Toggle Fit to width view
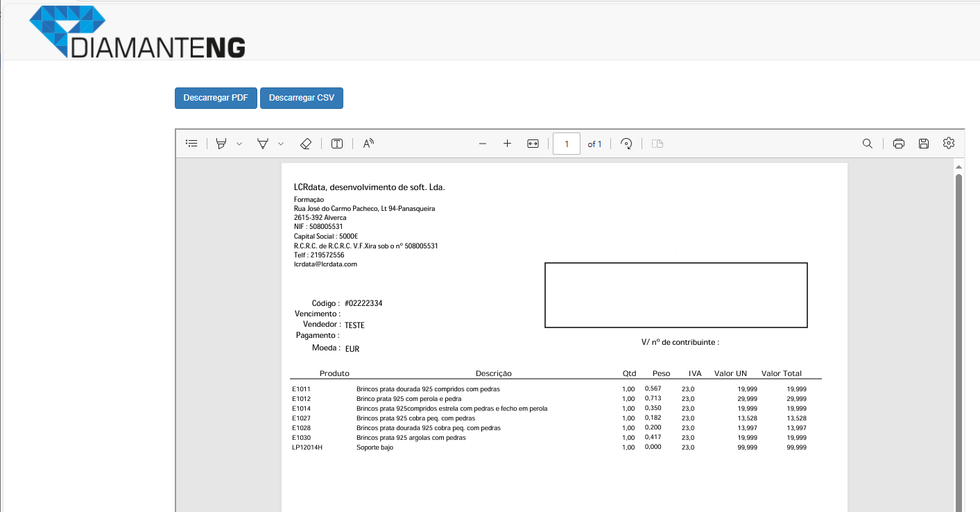Screen dimensions: 980x512 tap(533, 144)
